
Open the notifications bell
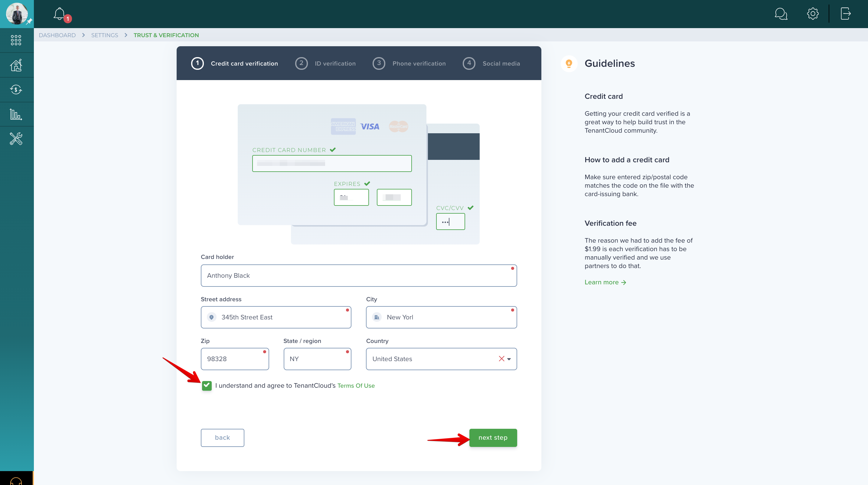59,14
